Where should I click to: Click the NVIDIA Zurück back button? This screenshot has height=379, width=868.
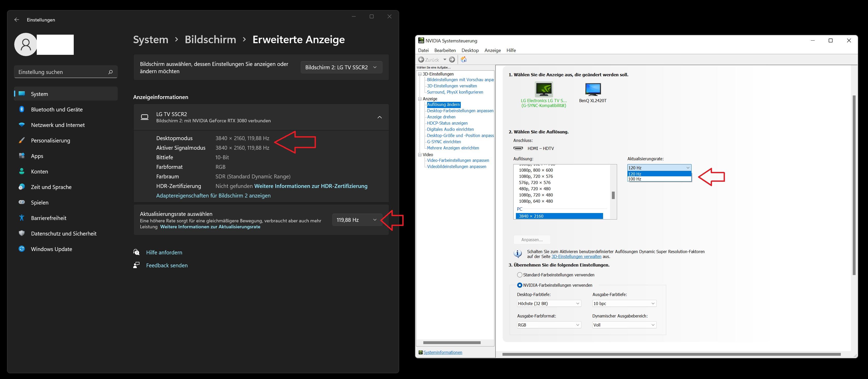point(429,59)
